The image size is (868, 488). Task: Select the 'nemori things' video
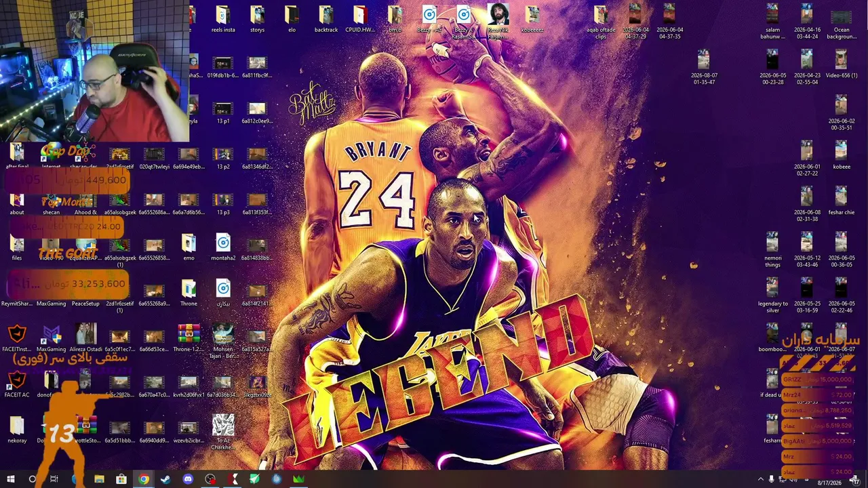click(x=772, y=250)
